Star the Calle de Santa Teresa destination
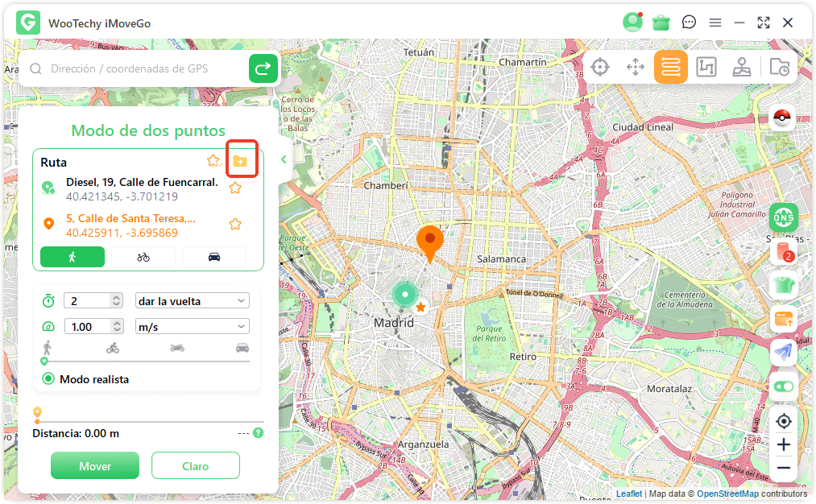This screenshot has height=504, width=816. 234,224
